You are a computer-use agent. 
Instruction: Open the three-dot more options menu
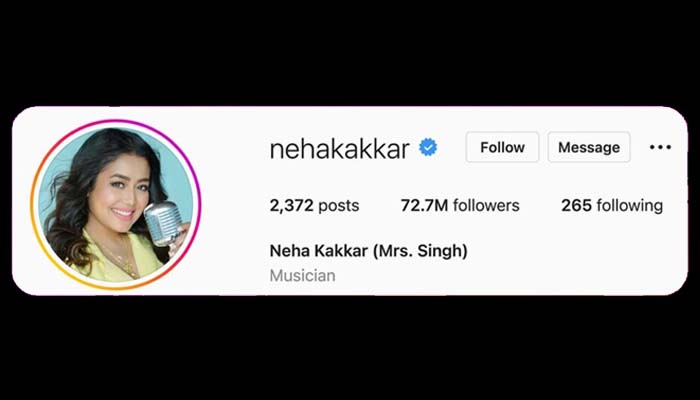coord(660,147)
